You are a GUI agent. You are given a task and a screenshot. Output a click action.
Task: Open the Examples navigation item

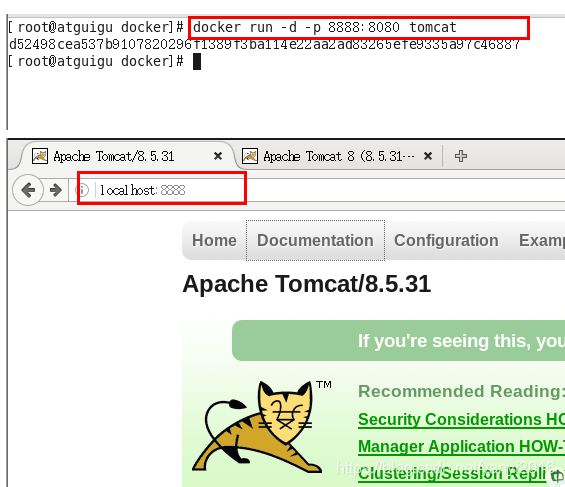542,240
